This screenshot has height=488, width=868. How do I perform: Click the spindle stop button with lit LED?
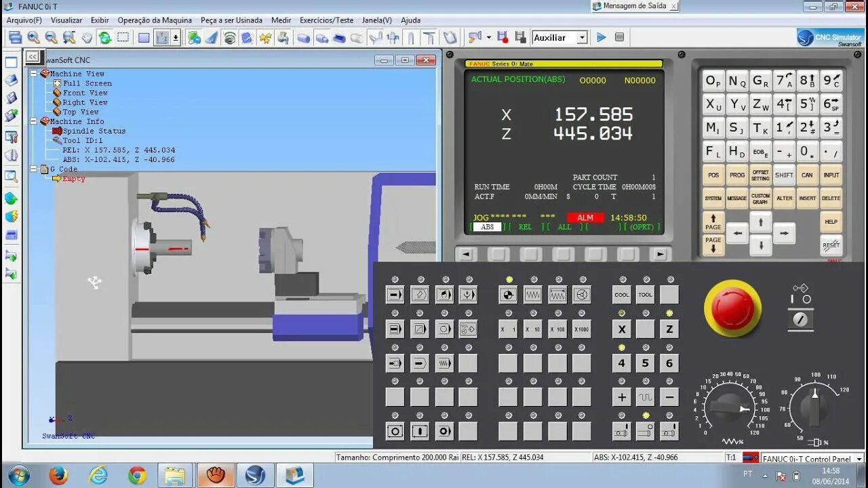point(645,432)
